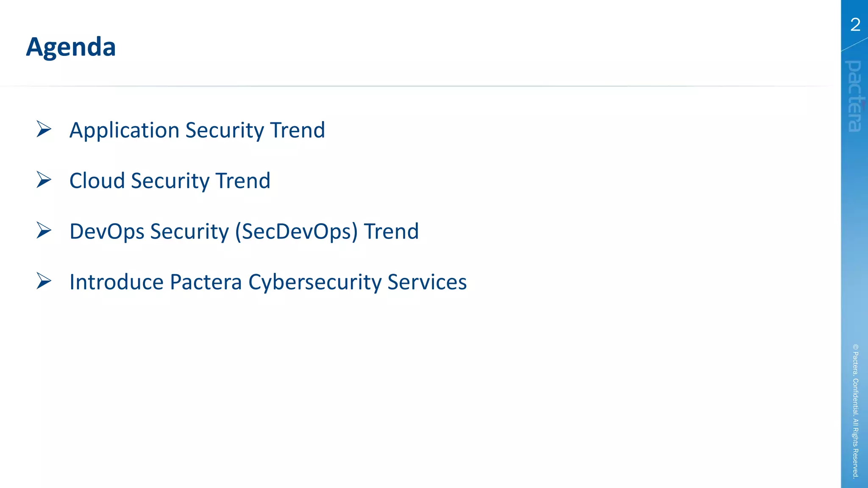
Task: Click the slide number 2
Action: point(855,25)
